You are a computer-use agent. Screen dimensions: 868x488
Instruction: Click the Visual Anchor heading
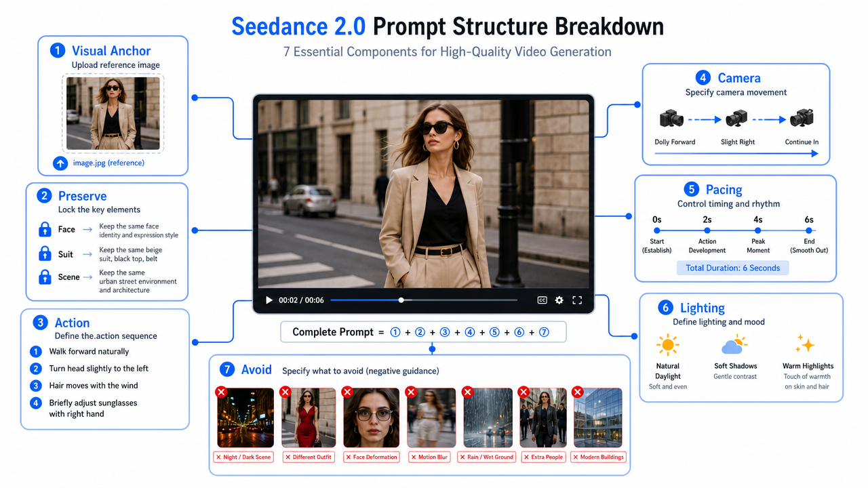[111, 51]
